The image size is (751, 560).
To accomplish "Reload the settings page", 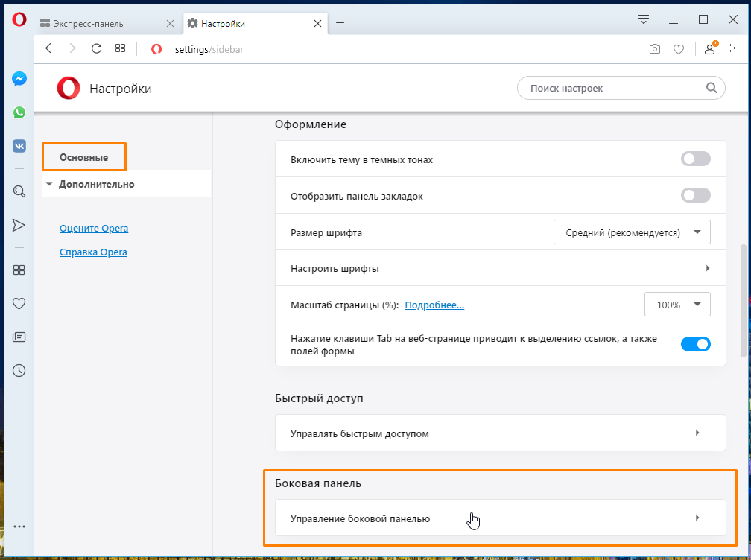I will (96, 48).
